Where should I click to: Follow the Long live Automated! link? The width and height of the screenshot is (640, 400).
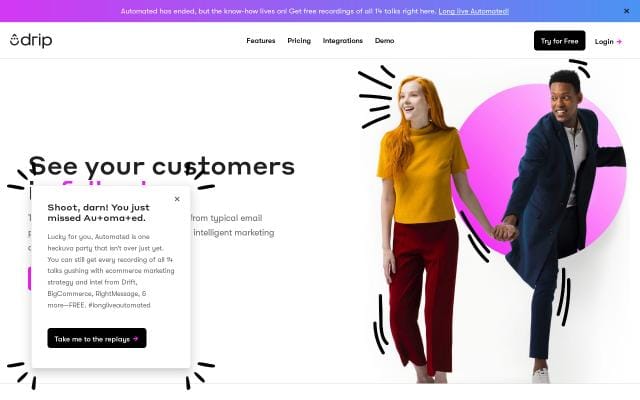click(473, 11)
